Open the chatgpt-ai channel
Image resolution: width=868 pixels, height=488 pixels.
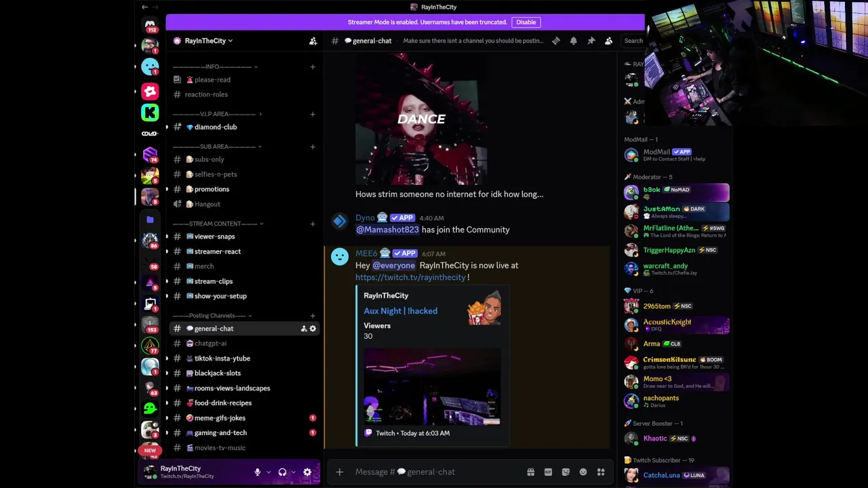coord(245,344)
